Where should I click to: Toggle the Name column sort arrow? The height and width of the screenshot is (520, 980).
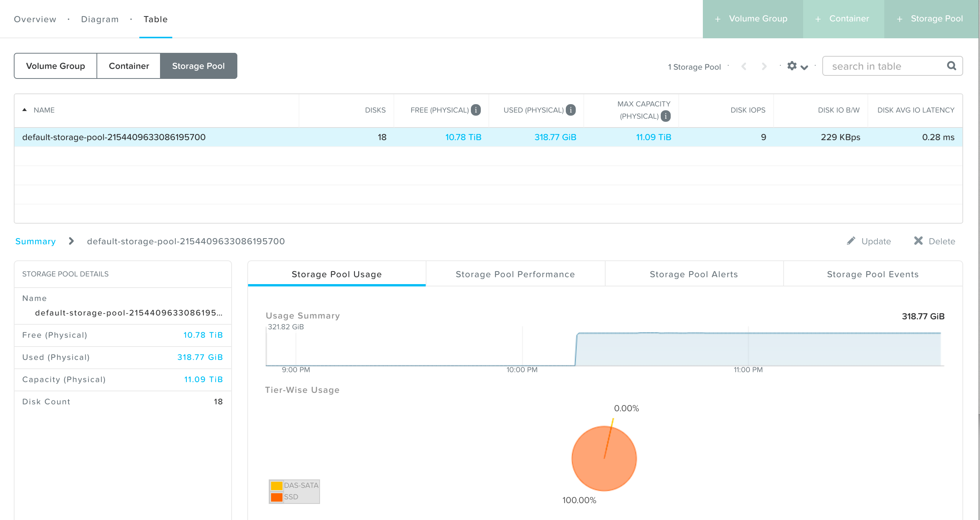pos(24,110)
